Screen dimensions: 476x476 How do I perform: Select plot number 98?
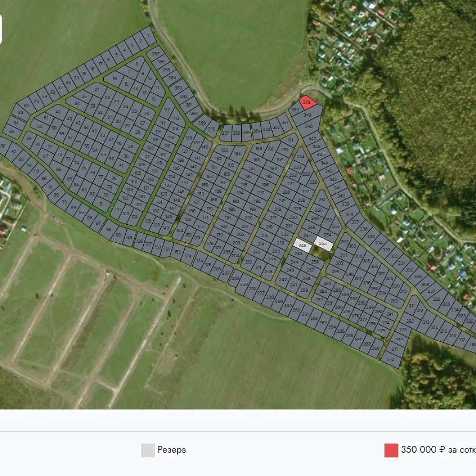click(x=109, y=230)
